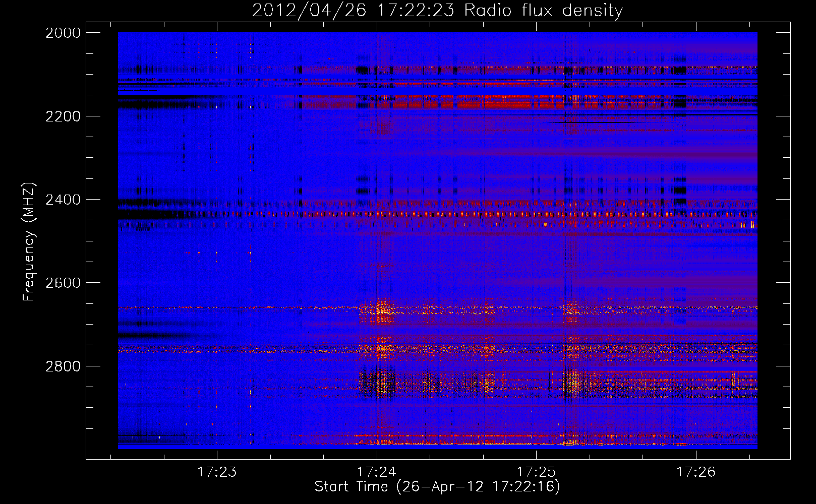Click the 2200 frequency axis label
The width and height of the screenshot is (816, 504).
pyautogui.click(x=63, y=116)
